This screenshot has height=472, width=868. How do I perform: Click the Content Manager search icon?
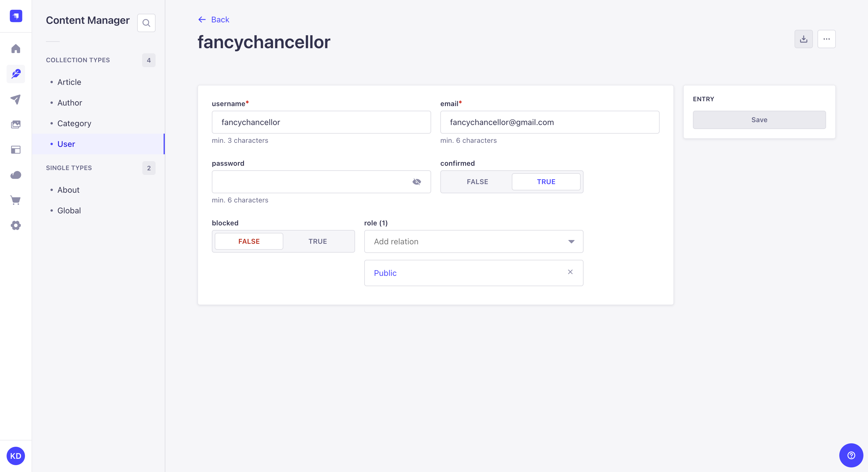[147, 23]
